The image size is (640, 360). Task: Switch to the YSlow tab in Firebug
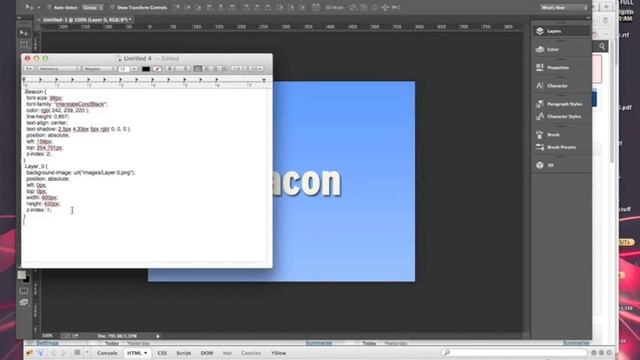[278, 353]
